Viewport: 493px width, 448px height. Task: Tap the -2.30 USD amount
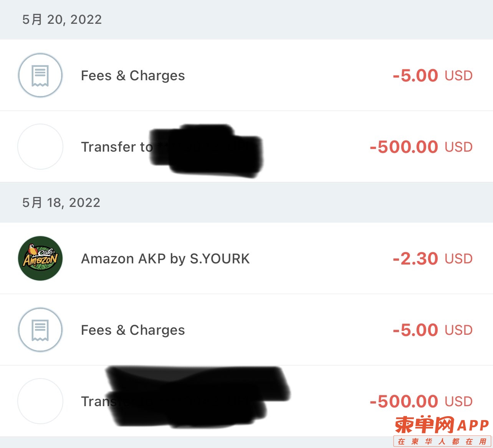(x=433, y=259)
